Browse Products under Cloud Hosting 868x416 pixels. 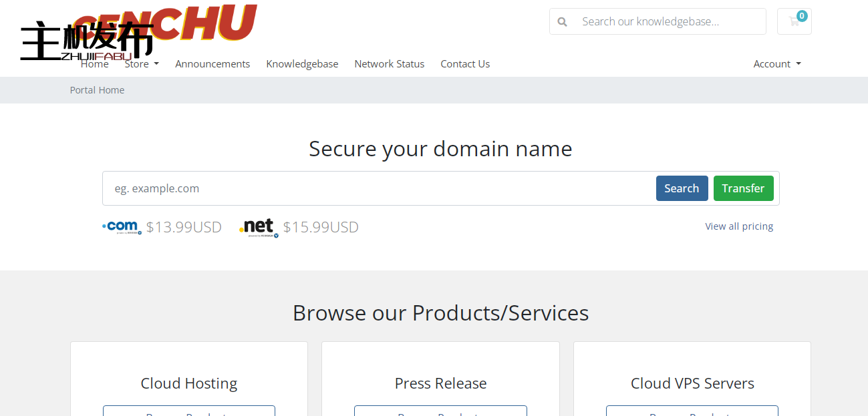click(x=188, y=412)
